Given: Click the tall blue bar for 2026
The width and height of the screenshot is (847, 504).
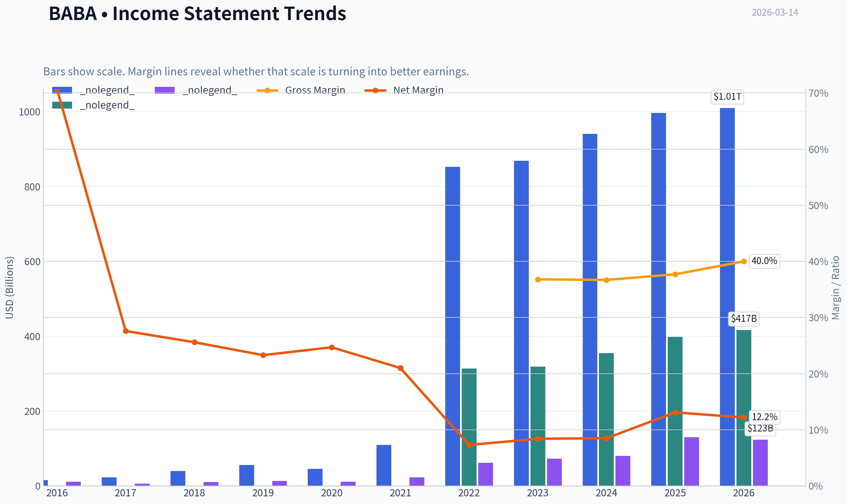Looking at the screenshot, I should [727, 297].
